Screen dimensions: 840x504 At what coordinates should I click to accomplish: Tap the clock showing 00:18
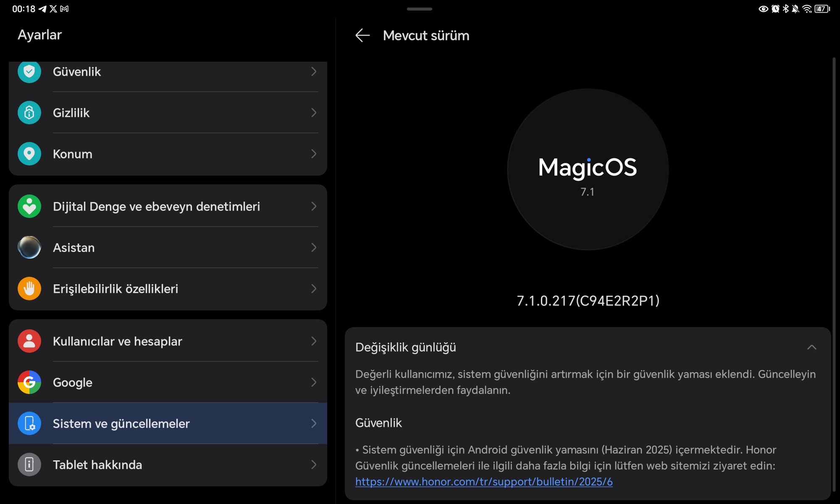coord(24,9)
